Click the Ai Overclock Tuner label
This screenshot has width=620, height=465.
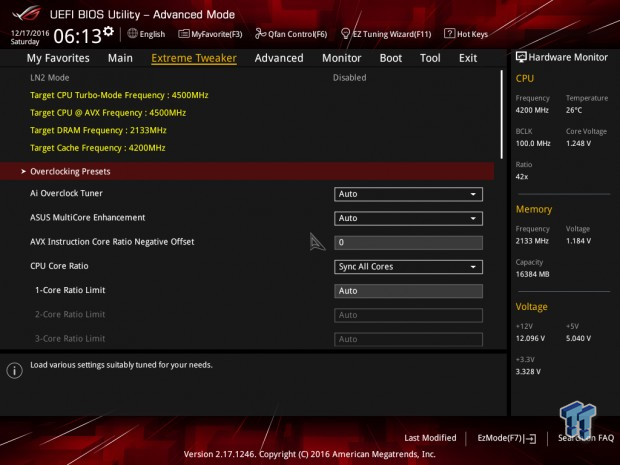point(66,193)
